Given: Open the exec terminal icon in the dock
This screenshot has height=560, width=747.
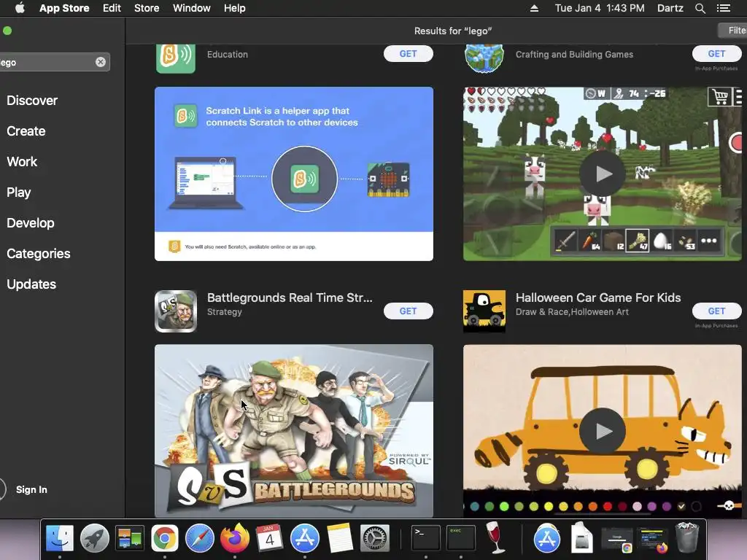Looking at the screenshot, I should point(461,538).
